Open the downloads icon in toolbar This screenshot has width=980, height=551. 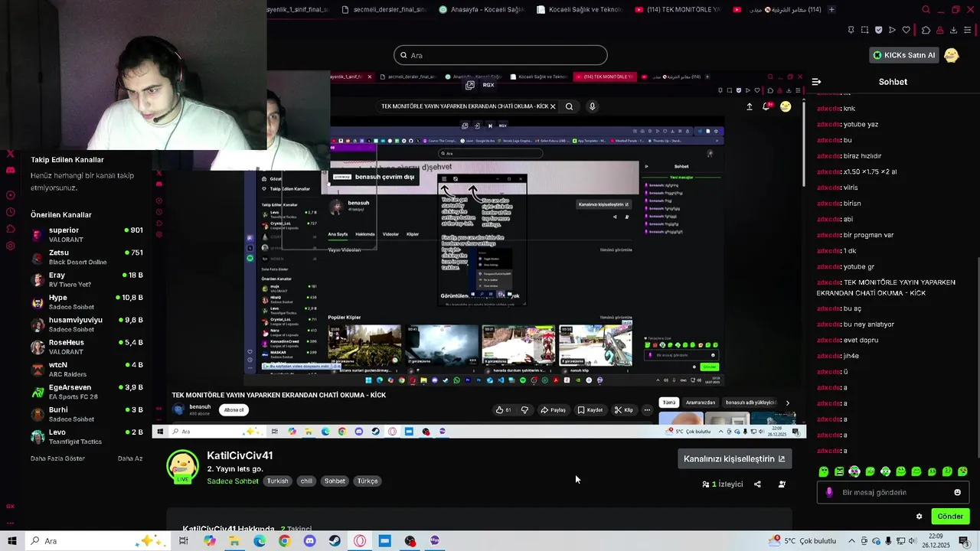click(x=953, y=30)
